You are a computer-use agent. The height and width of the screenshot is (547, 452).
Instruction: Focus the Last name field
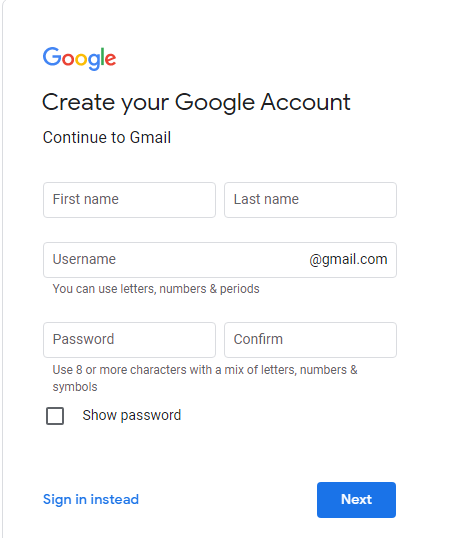tap(310, 200)
